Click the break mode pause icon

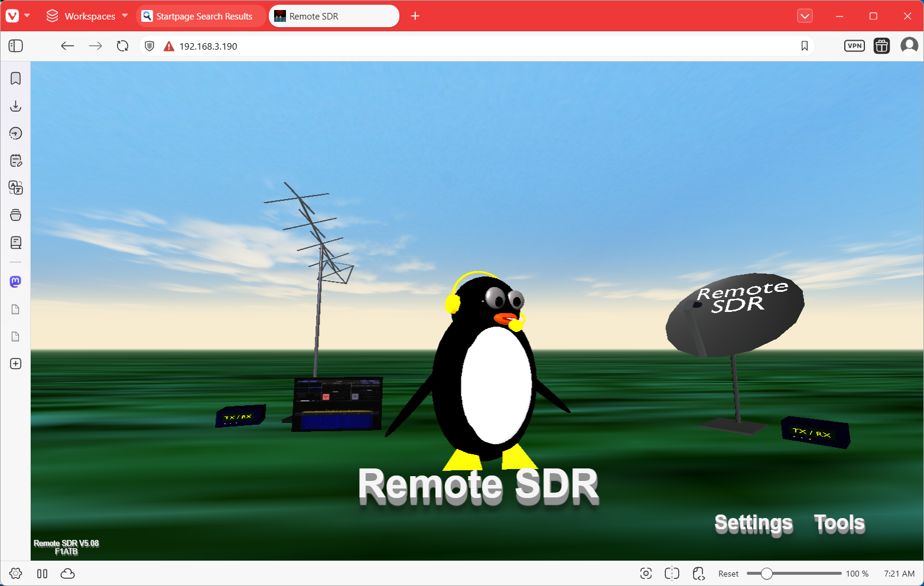42,574
